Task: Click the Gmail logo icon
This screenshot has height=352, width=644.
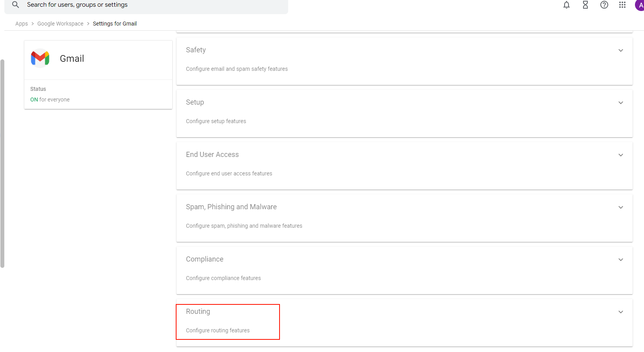Action: (x=40, y=58)
